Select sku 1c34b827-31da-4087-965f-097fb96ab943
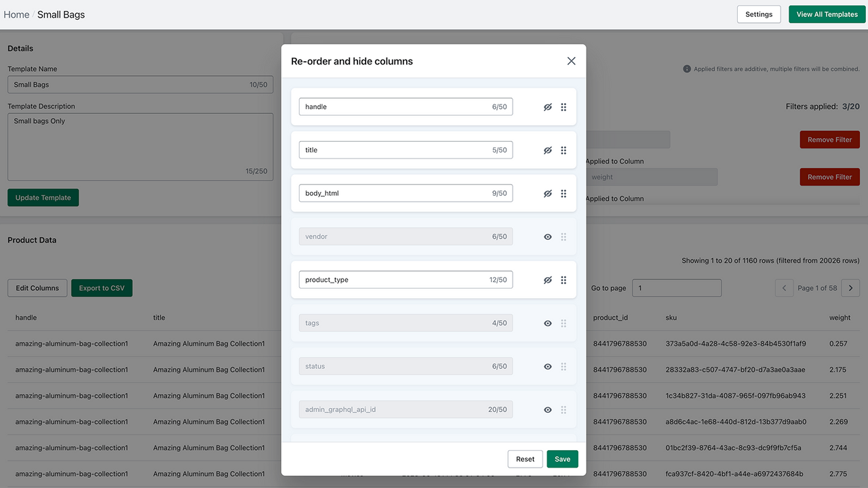The width and height of the screenshot is (868, 488). [735, 396]
